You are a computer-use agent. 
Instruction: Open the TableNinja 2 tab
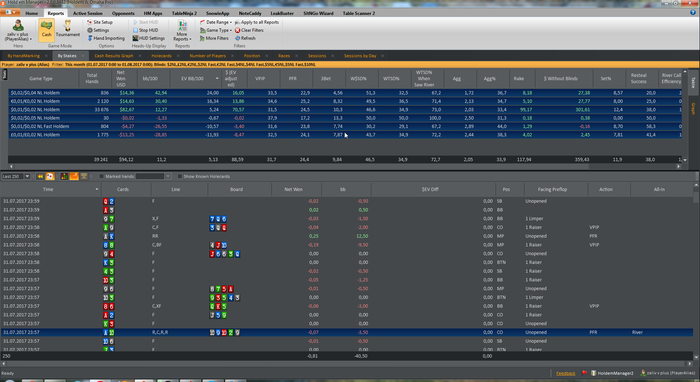click(184, 13)
